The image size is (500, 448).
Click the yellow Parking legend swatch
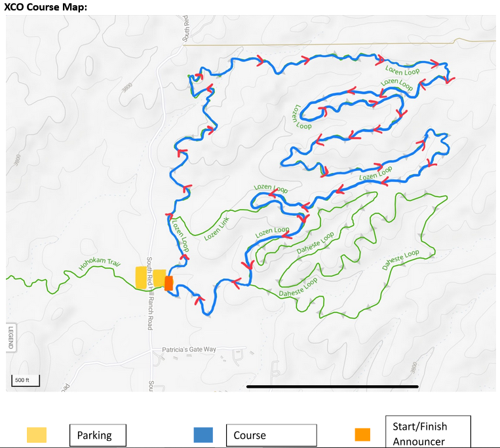(x=36, y=434)
